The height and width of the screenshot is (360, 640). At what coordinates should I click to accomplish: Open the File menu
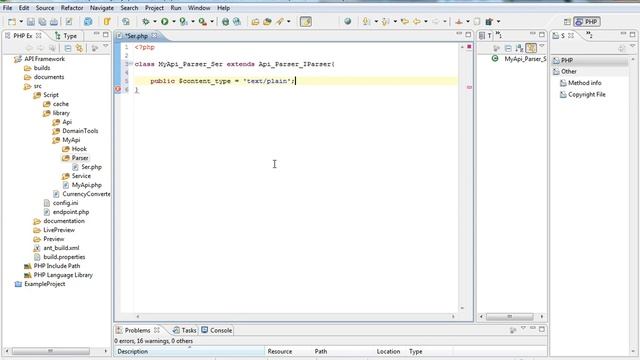pos(7,8)
